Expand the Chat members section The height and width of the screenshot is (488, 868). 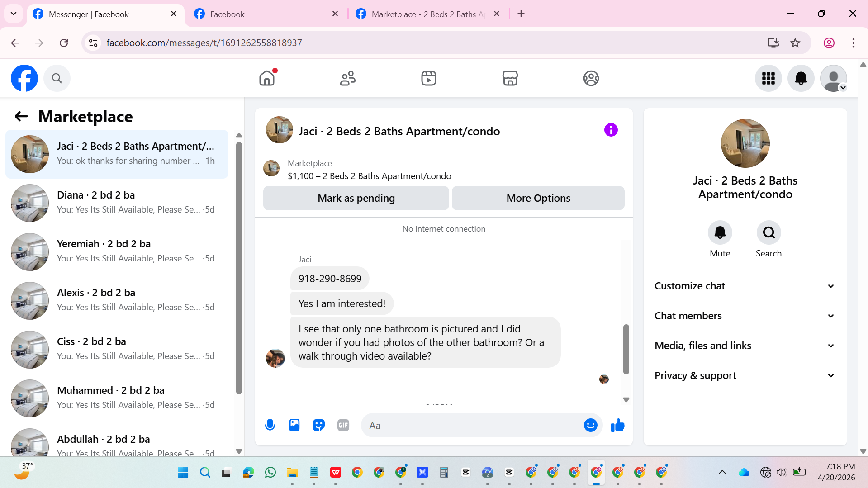[745, 316]
